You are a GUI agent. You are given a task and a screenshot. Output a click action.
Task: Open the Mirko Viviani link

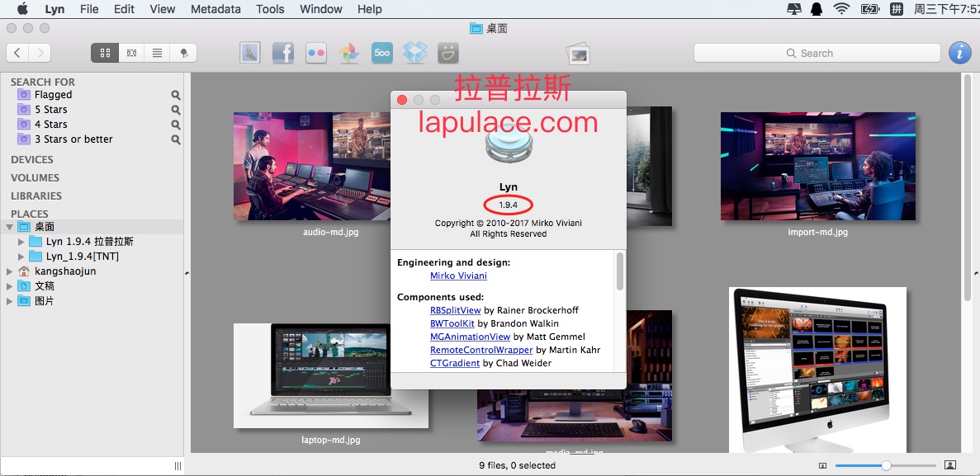458,276
